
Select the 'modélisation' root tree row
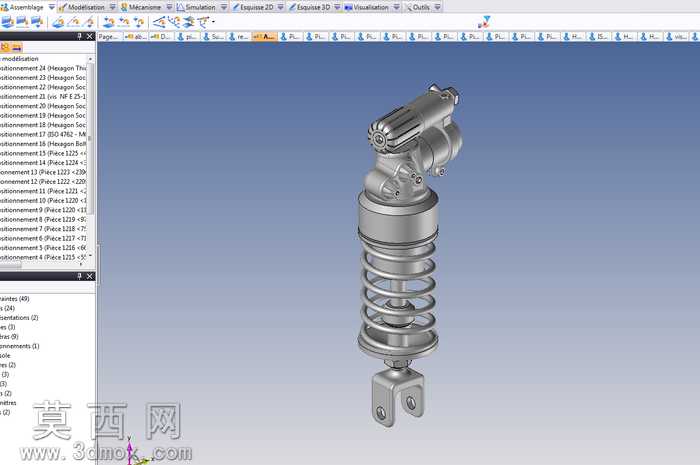pyautogui.click(x=20, y=58)
